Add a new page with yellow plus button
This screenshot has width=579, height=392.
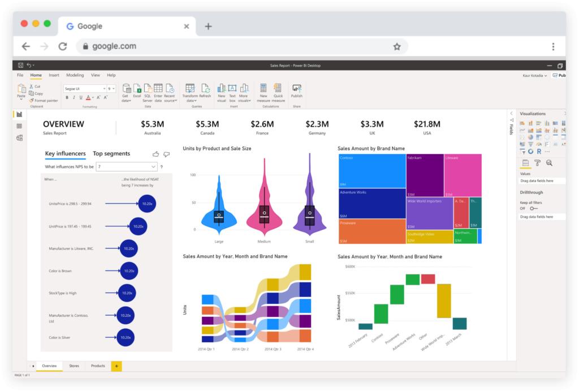pyautogui.click(x=116, y=366)
